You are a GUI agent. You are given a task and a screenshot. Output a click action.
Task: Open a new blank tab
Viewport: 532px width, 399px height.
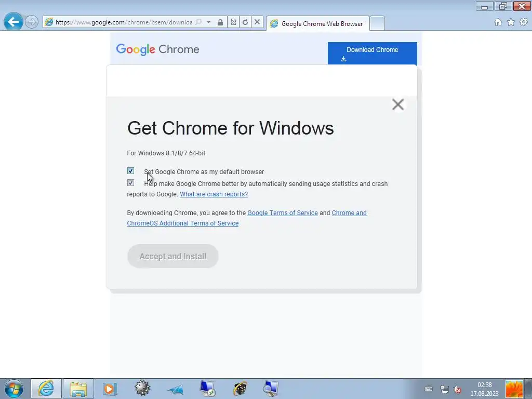(377, 23)
